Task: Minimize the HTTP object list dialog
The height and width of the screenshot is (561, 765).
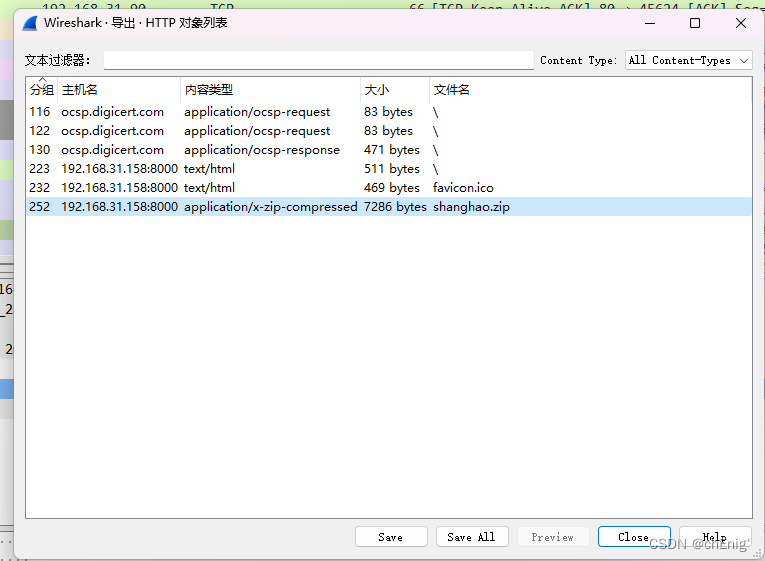Action: 650,23
